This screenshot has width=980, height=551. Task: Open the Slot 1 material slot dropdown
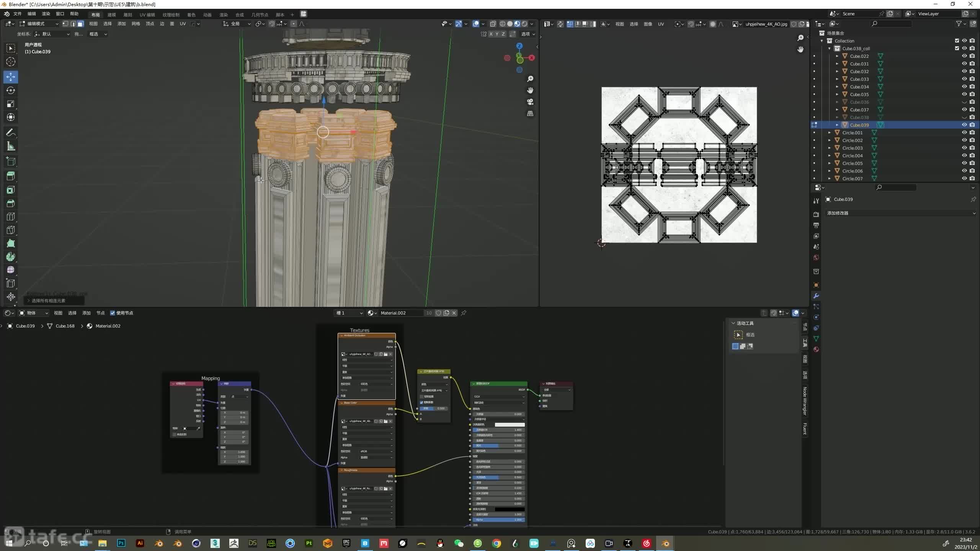349,313
